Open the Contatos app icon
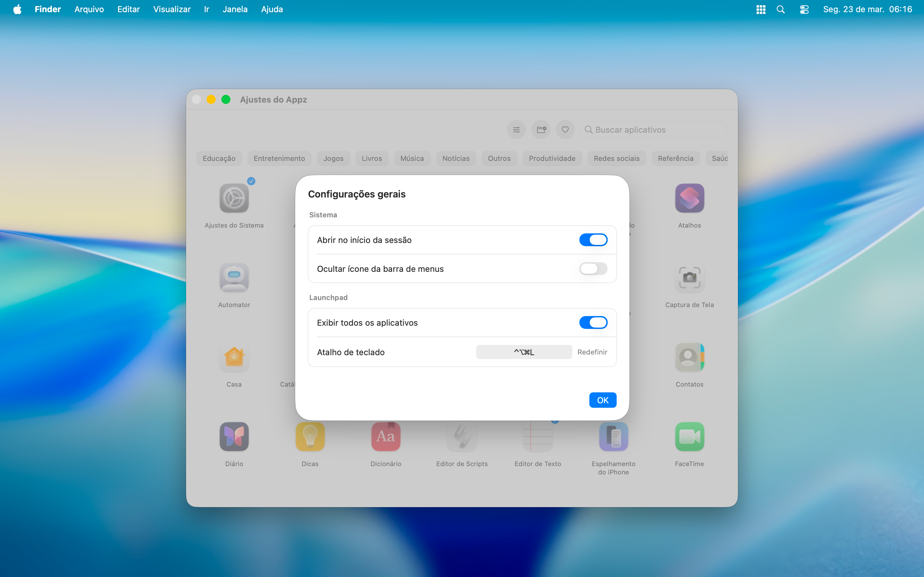Screen dimensions: 924x577 click(x=689, y=357)
